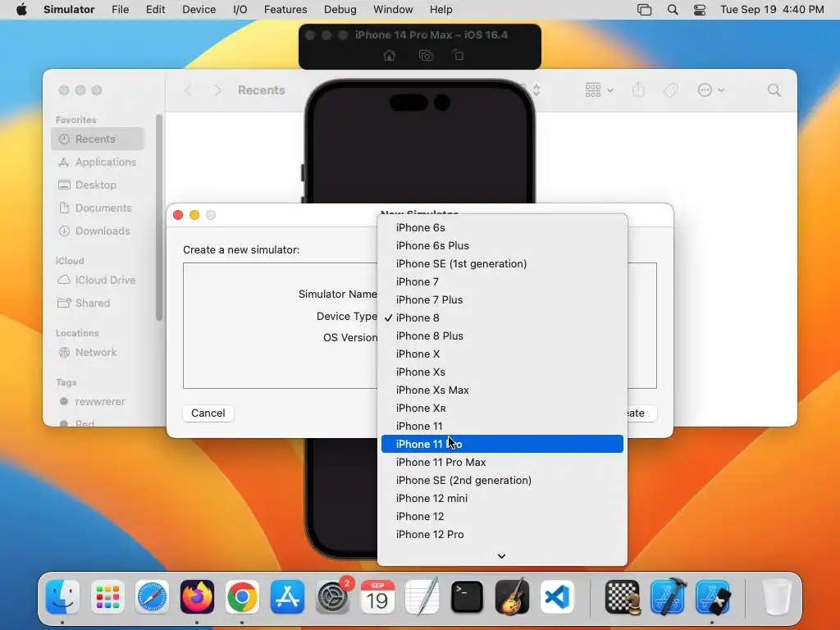Viewport: 840px width, 630px height.
Task: Open iCloud Drive in Finder sidebar
Action: [98, 280]
